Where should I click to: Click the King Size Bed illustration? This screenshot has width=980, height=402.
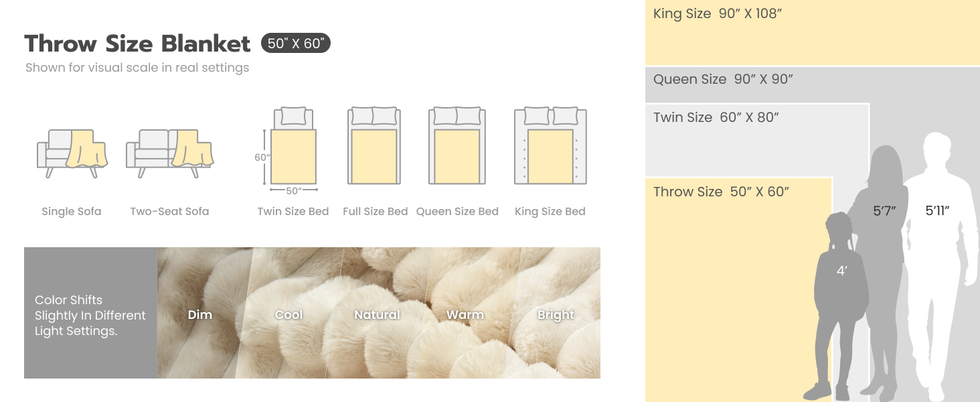pos(550,146)
